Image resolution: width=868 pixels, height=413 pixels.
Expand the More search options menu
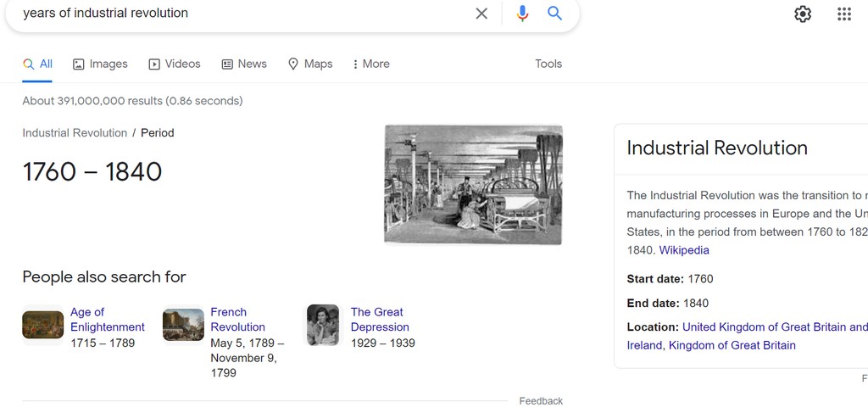(371, 64)
